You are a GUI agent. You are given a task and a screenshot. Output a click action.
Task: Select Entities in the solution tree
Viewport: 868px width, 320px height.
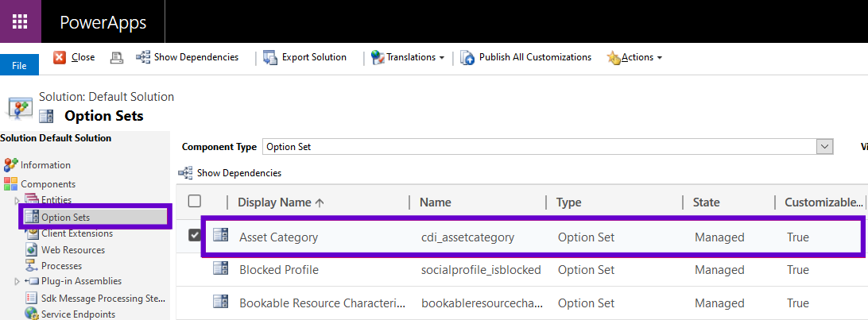click(x=56, y=199)
